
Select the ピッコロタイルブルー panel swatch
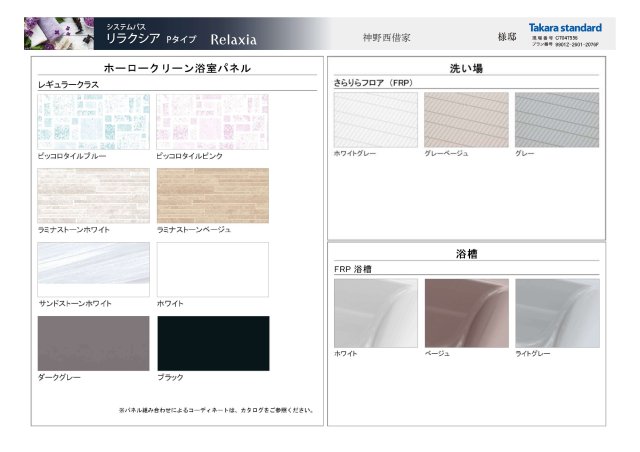click(x=93, y=122)
